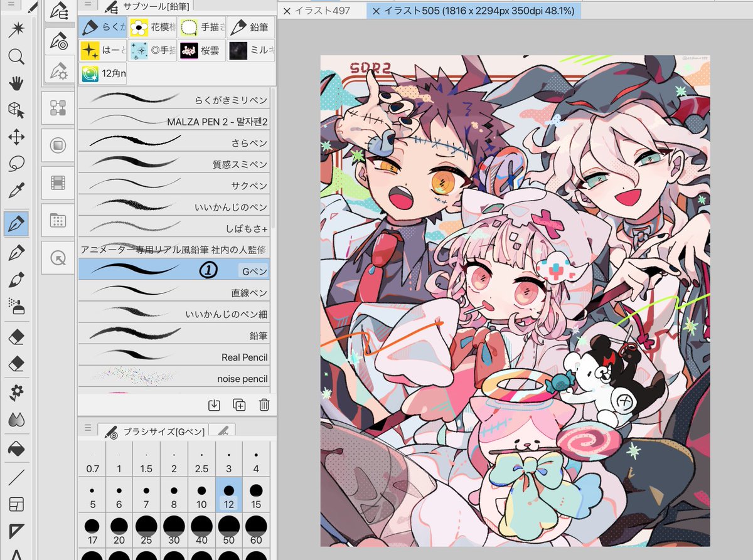This screenshot has height=560, width=753.
Task: Select the tab next to ブラシサイズ[Gペン]
Action: point(222,430)
